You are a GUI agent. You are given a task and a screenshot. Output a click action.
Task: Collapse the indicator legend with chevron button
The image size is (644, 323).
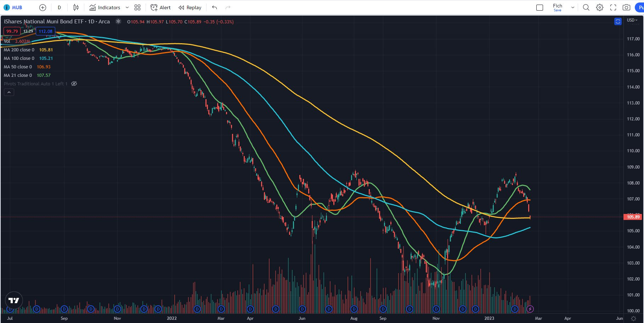[9, 92]
